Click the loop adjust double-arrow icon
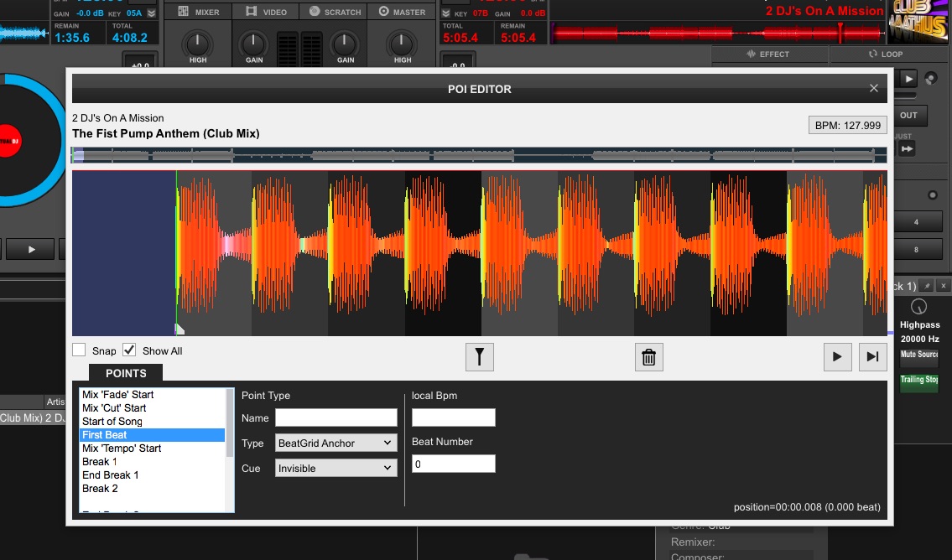 pyautogui.click(x=907, y=148)
